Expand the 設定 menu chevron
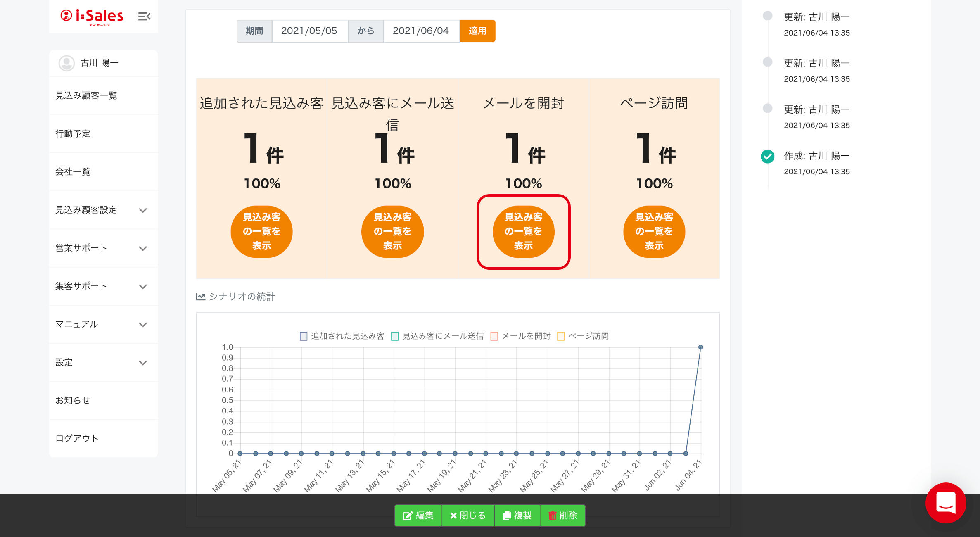 tap(143, 363)
